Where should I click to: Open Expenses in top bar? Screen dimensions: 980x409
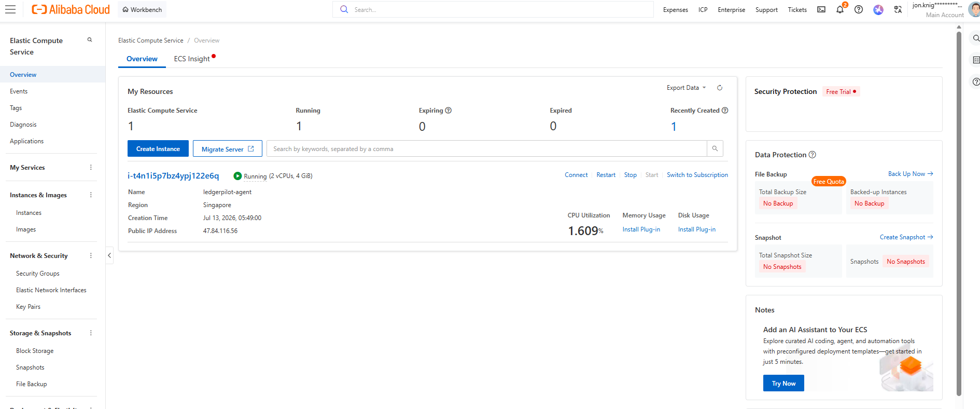pos(676,10)
